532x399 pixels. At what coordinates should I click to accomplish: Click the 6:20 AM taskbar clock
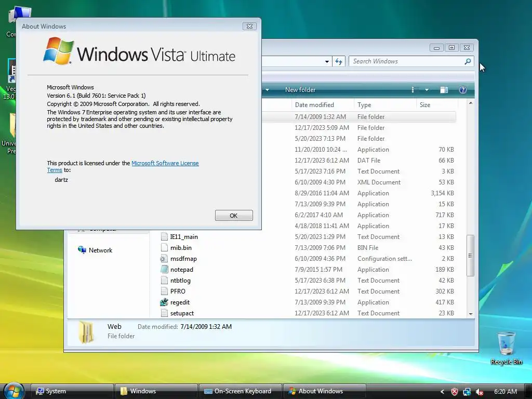505,392
